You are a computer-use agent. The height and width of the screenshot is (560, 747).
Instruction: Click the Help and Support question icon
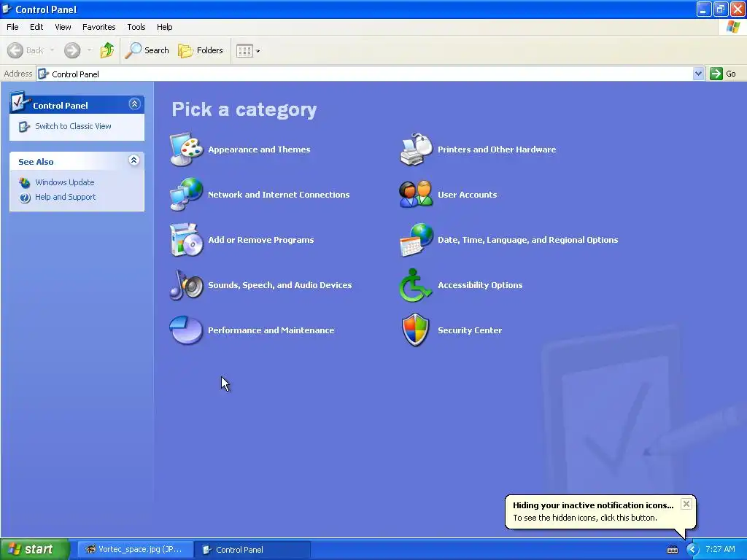25,197
